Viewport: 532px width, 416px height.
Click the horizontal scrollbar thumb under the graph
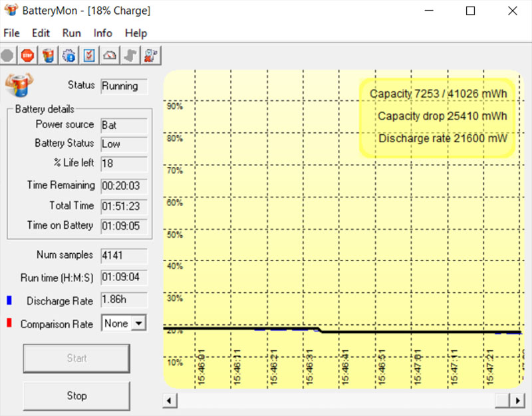(x=503, y=401)
